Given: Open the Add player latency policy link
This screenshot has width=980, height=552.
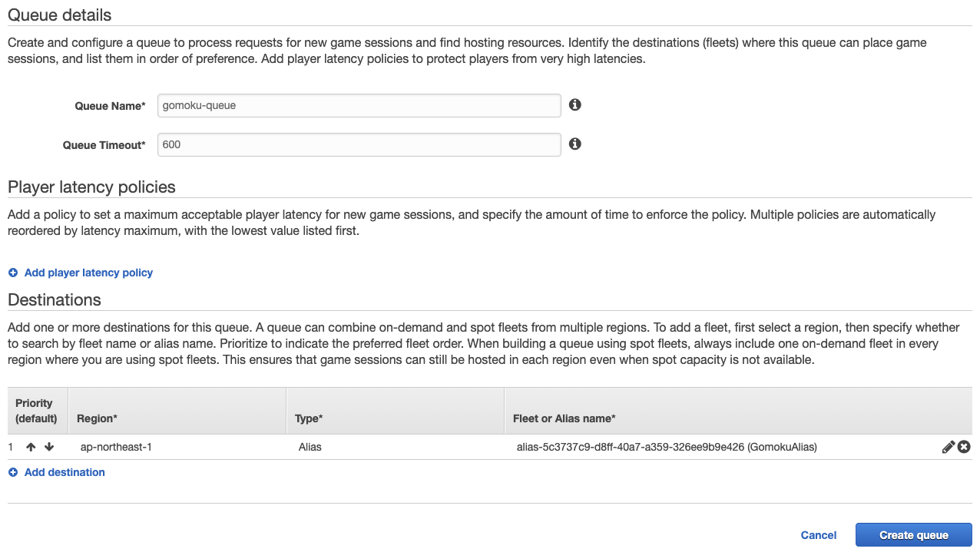Looking at the screenshot, I should (x=88, y=273).
